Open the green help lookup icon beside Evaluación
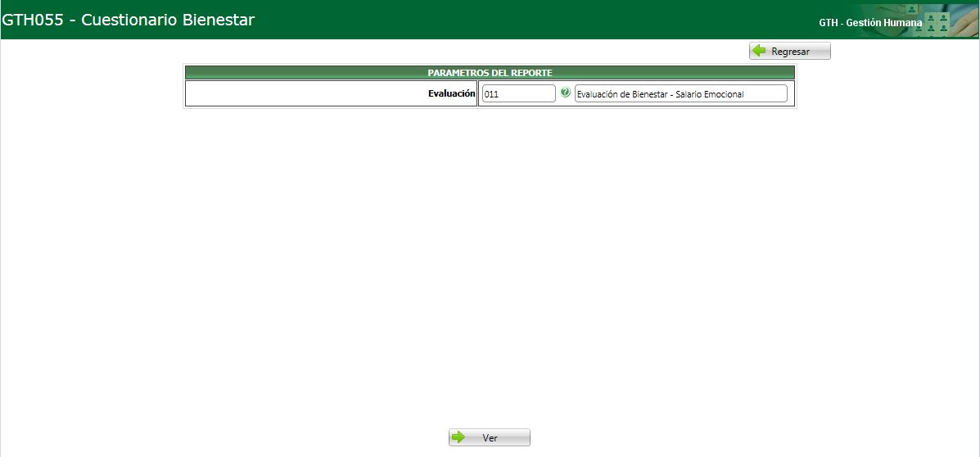The height and width of the screenshot is (457, 980). tap(566, 93)
